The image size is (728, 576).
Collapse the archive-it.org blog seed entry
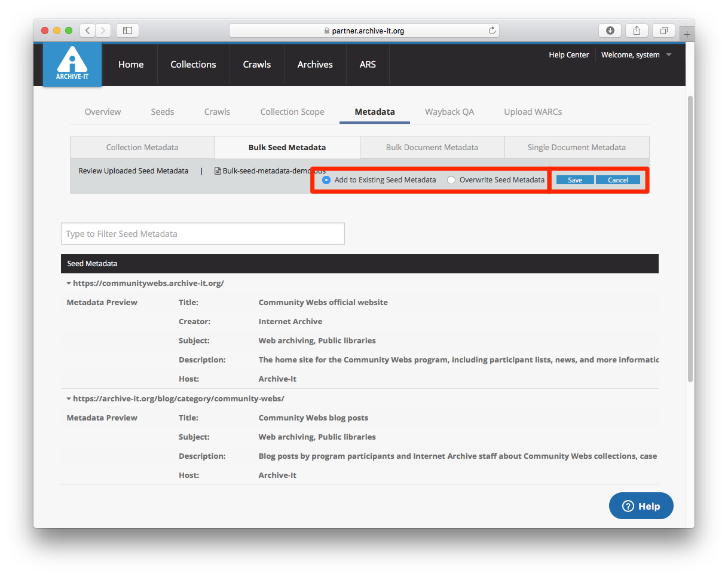tap(69, 399)
